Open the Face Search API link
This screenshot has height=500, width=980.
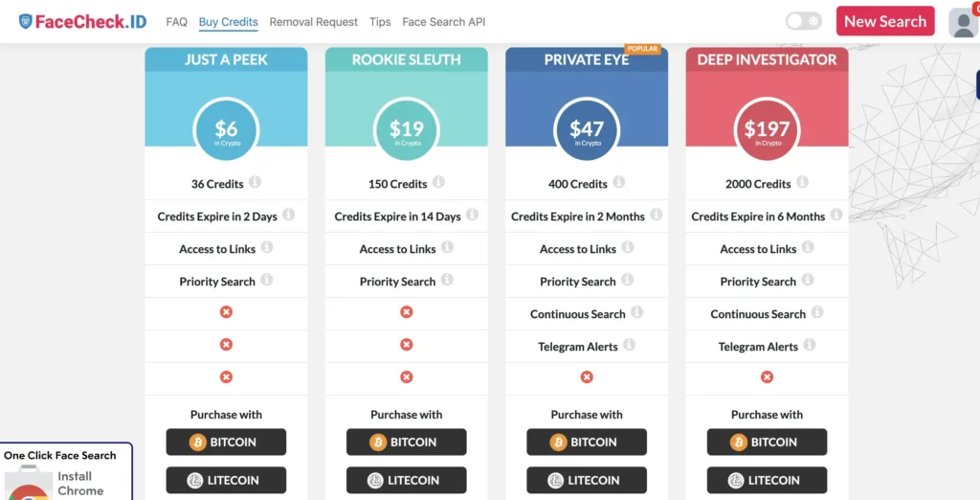click(444, 22)
